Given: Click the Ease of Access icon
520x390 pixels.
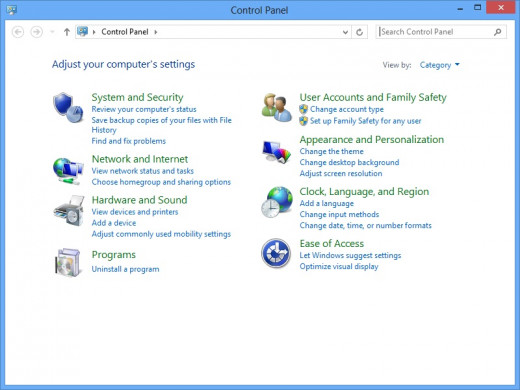Looking at the screenshot, I should click(276, 253).
